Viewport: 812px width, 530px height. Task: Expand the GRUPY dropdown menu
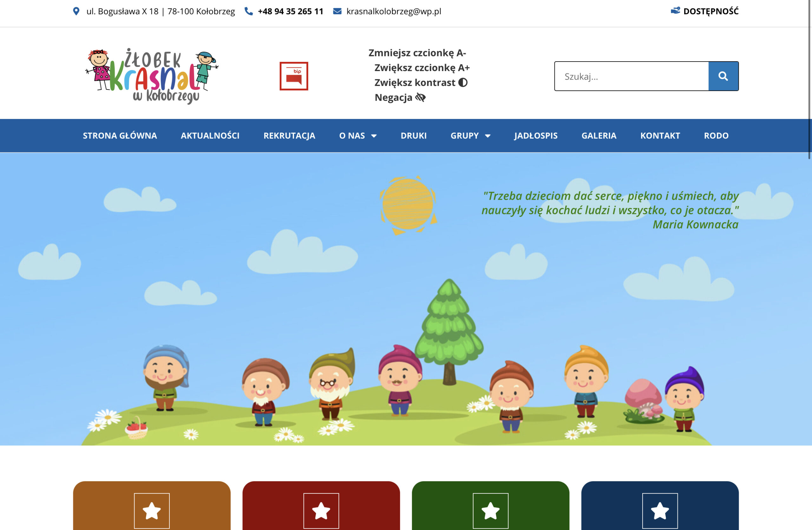(x=470, y=136)
